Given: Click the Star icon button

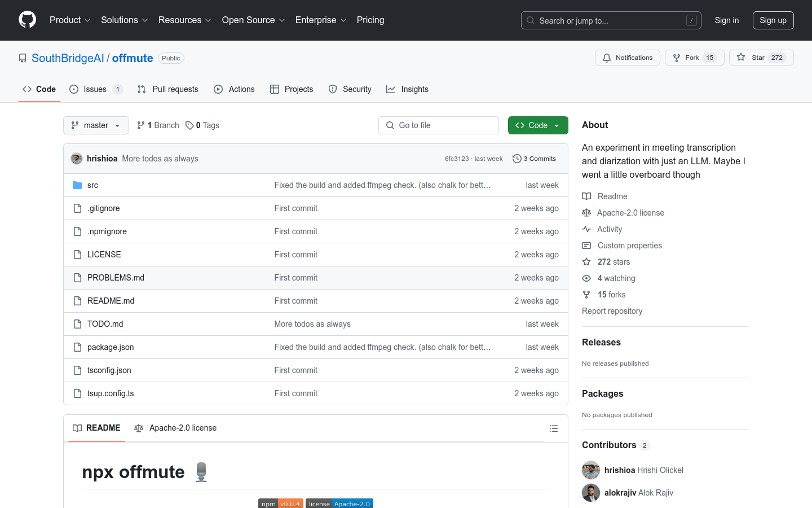Looking at the screenshot, I should 761,58.
